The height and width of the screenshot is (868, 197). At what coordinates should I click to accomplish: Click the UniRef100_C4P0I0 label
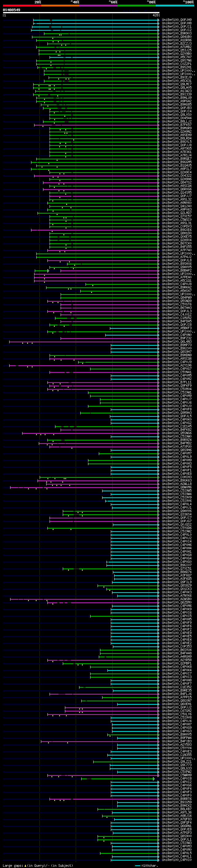pyautogui.click(x=177, y=860)
